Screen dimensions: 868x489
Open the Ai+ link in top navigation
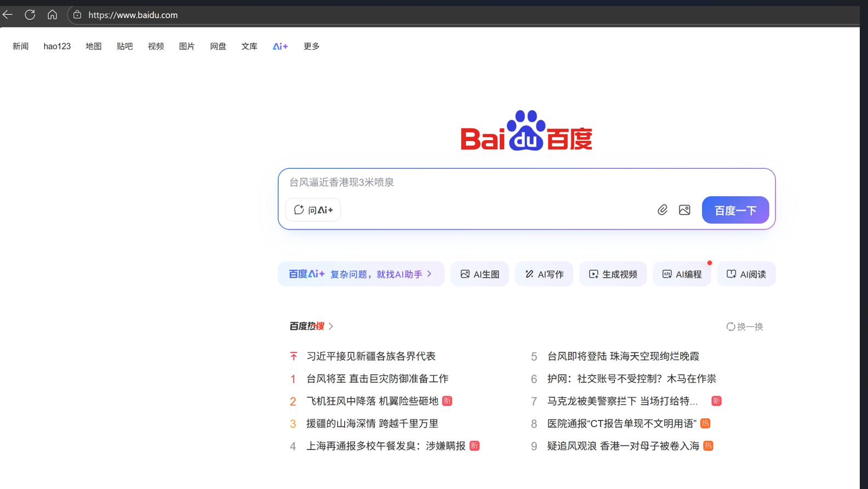pyautogui.click(x=280, y=47)
